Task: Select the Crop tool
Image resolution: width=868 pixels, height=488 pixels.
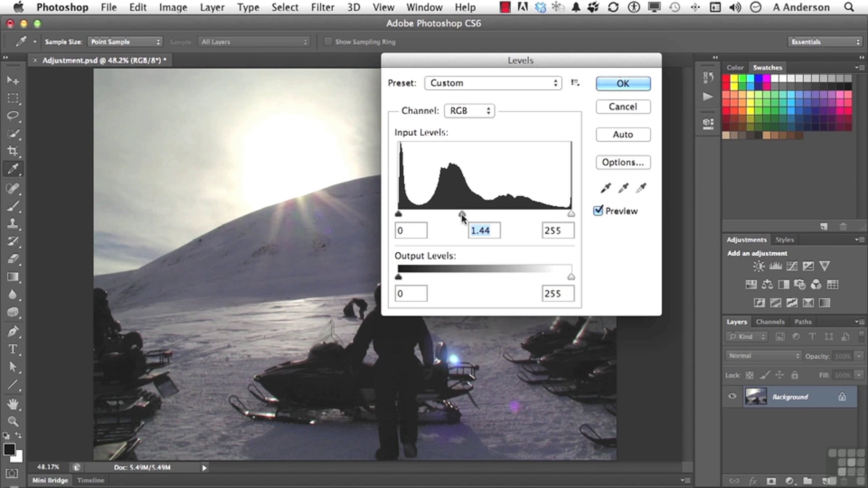Action: coord(13,151)
